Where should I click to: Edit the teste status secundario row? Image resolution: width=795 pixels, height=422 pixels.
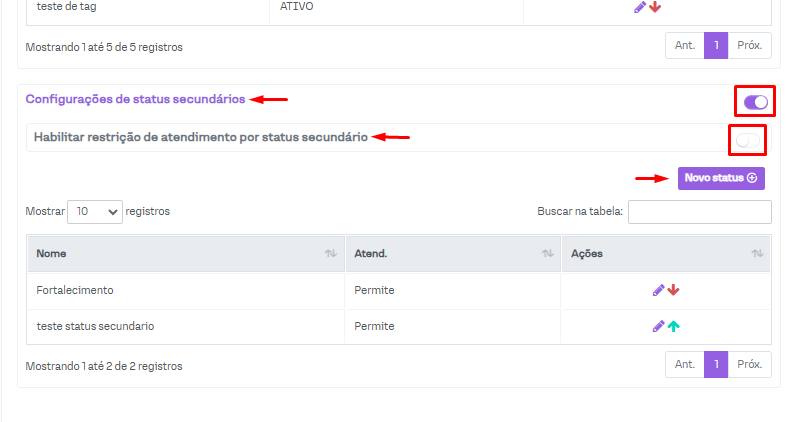click(658, 326)
